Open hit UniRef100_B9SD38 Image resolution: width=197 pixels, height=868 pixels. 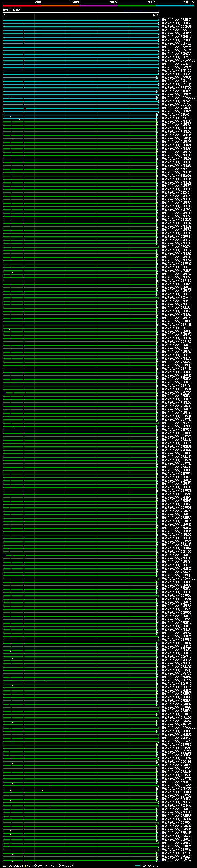(x=176, y=40)
